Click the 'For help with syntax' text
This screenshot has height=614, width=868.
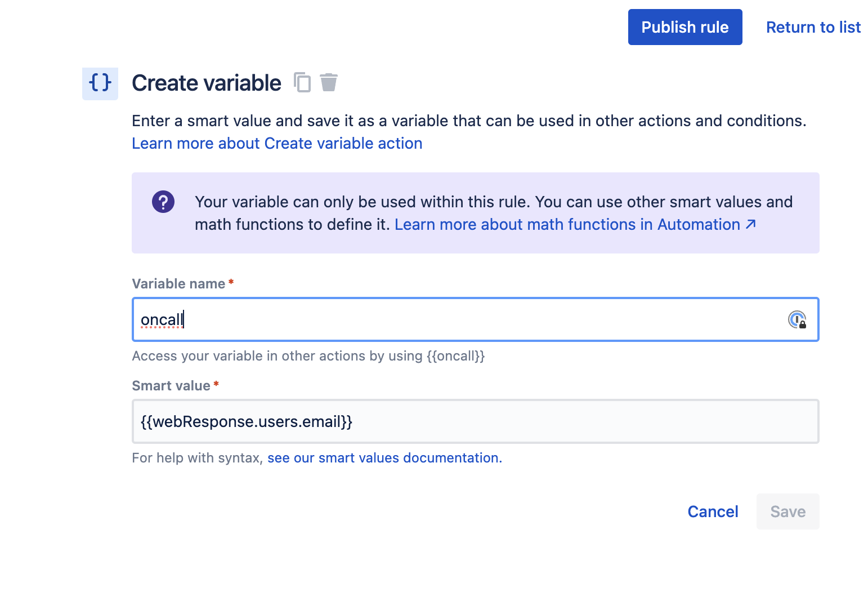[198, 458]
